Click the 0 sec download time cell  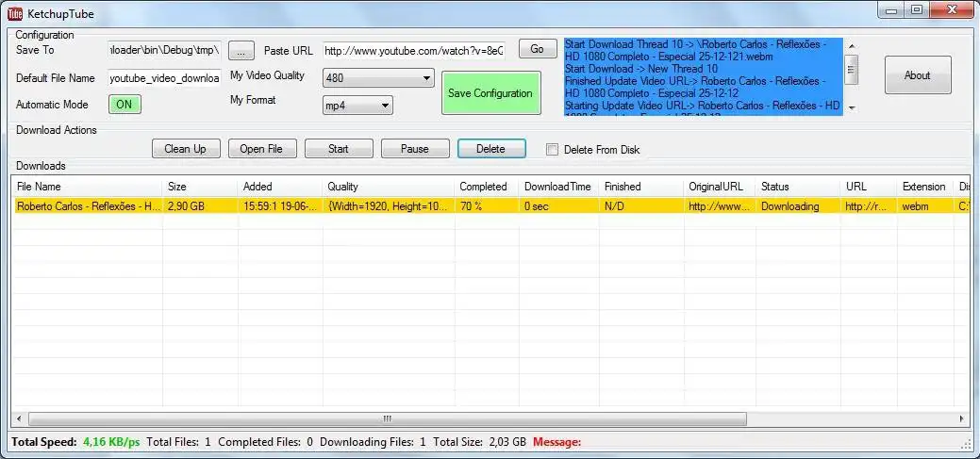coord(558,206)
